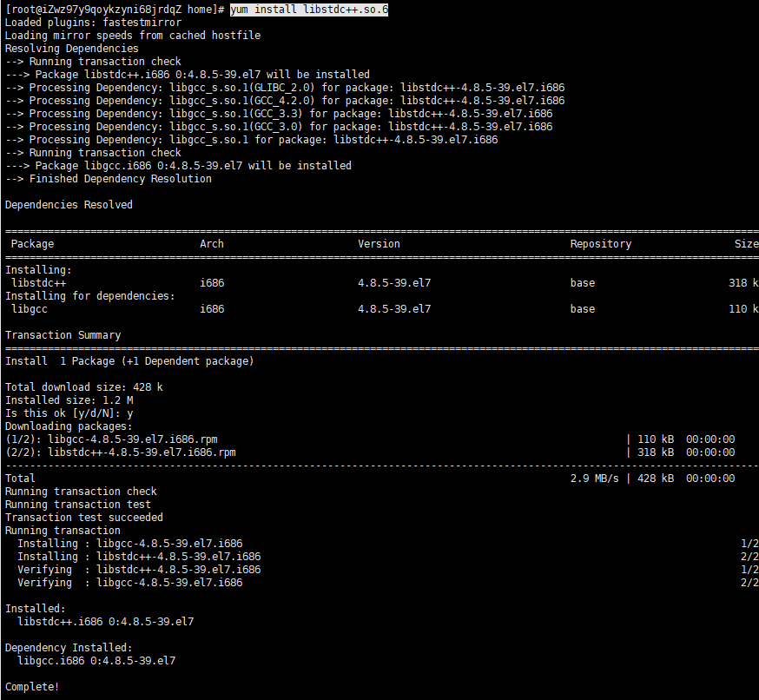Click the 'Downloading packages:' line
Image resolution: width=759 pixels, height=700 pixels.
pyautogui.click(x=69, y=426)
